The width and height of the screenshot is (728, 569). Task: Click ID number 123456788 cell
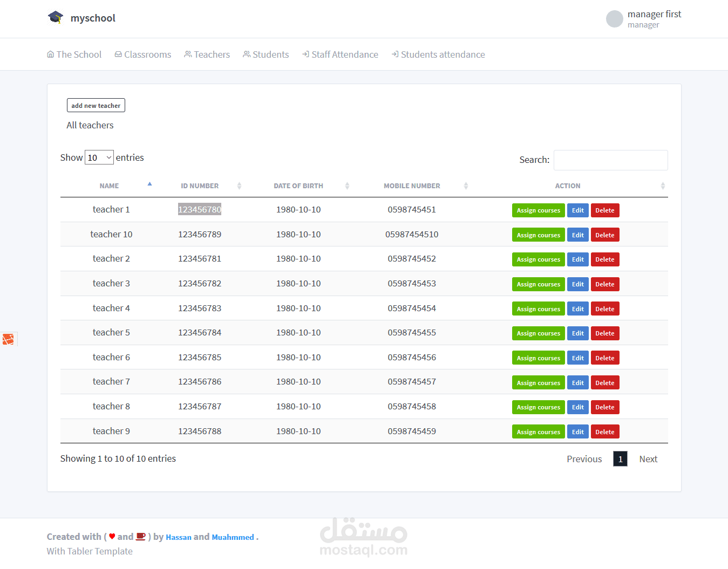pyautogui.click(x=200, y=431)
